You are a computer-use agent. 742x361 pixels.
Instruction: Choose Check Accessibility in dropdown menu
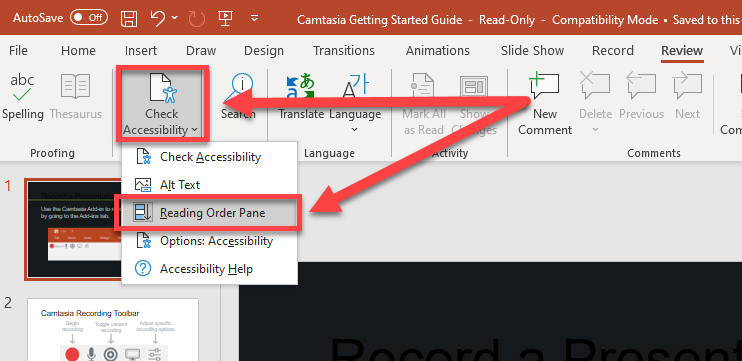pos(210,157)
